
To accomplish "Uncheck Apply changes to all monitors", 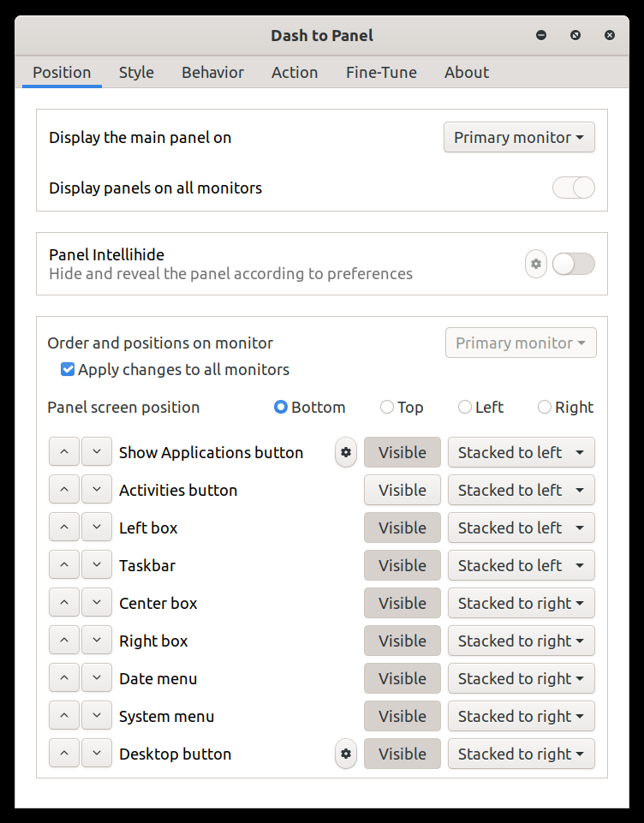I will click(x=67, y=370).
